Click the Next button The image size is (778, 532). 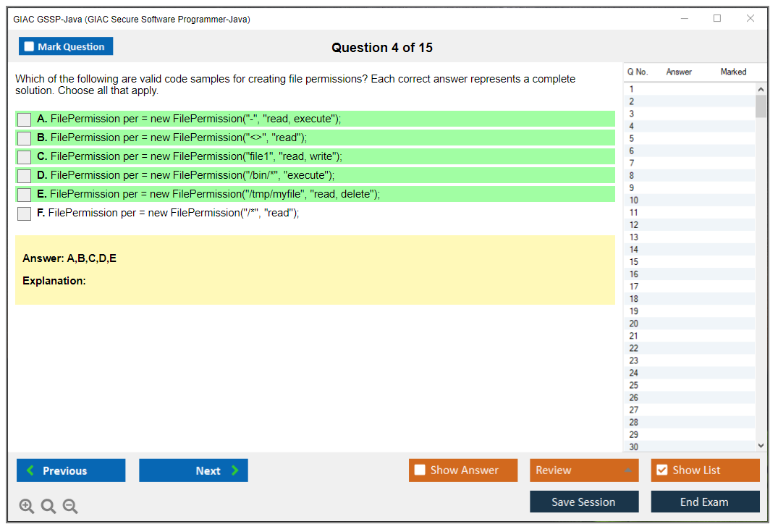pos(193,470)
